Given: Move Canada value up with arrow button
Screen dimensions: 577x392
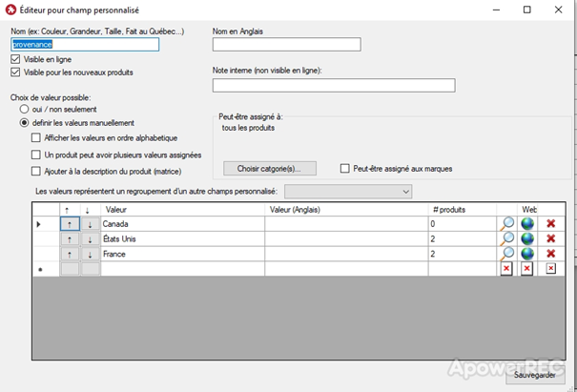Looking at the screenshot, I should pyautogui.click(x=70, y=224).
